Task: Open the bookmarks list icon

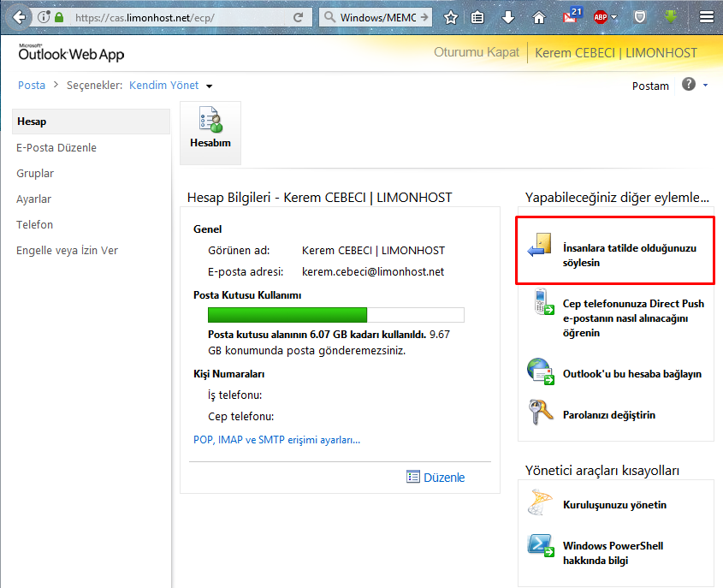Action: pos(477,17)
